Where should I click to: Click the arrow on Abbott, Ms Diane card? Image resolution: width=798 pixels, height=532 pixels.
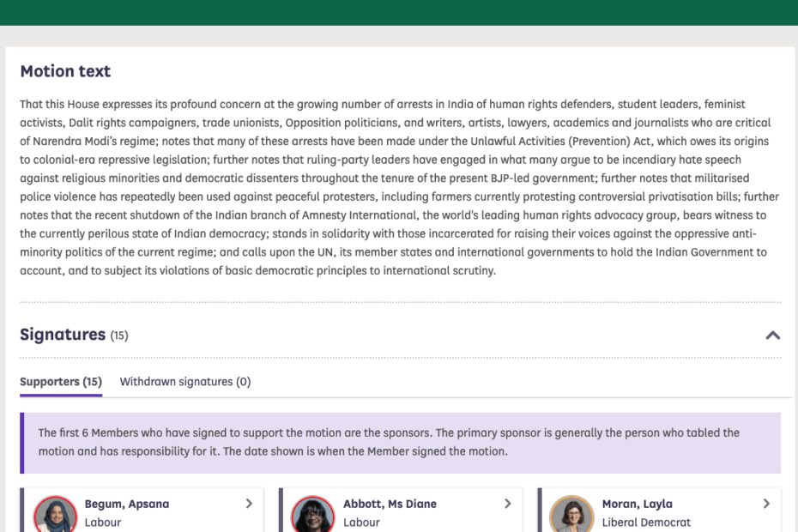[x=507, y=504]
